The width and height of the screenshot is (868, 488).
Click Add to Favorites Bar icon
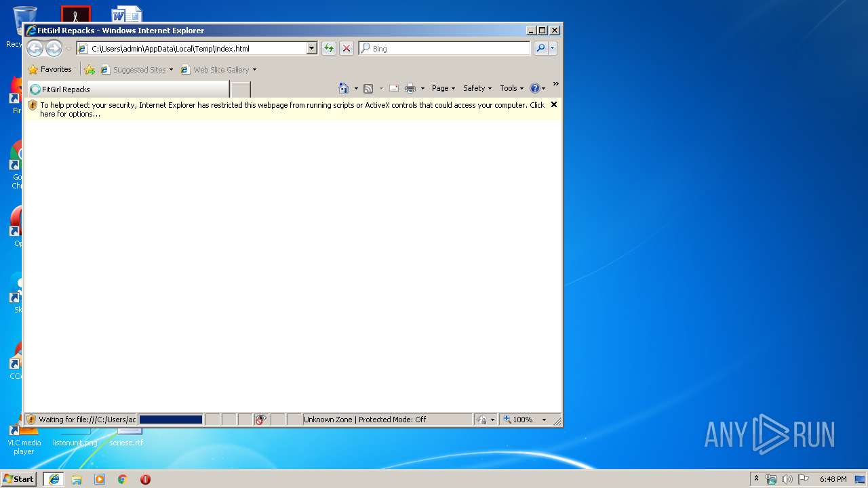coord(89,69)
